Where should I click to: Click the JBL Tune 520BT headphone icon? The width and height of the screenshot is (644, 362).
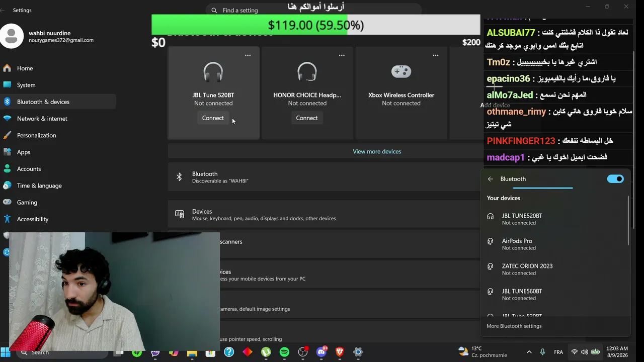213,72
